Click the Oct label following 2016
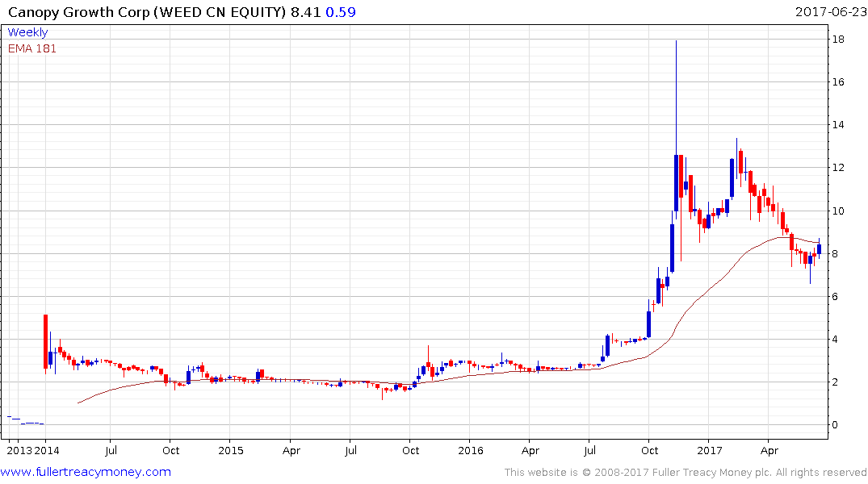The width and height of the screenshot is (868, 484). tap(650, 450)
